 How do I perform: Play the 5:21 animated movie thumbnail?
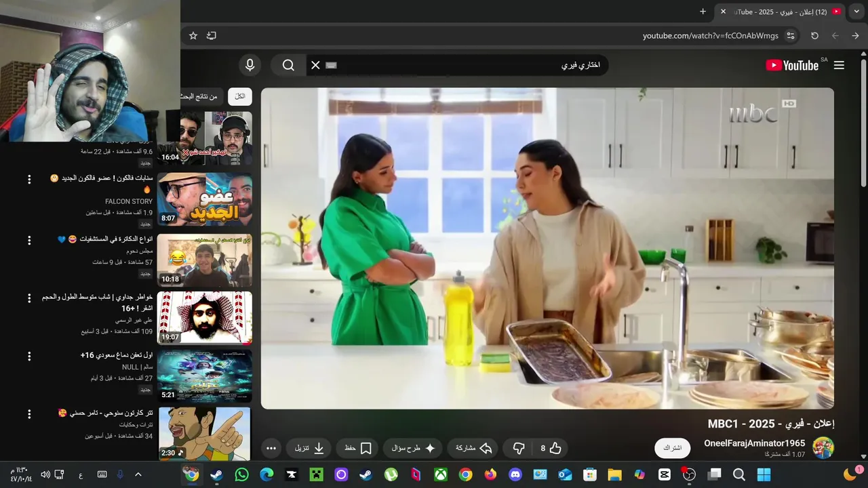(x=205, y=376)
